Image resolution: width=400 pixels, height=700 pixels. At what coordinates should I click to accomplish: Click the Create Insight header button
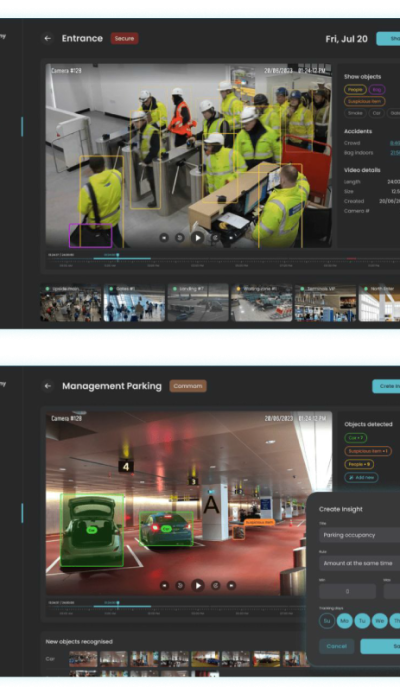click(x=386, y=386)
